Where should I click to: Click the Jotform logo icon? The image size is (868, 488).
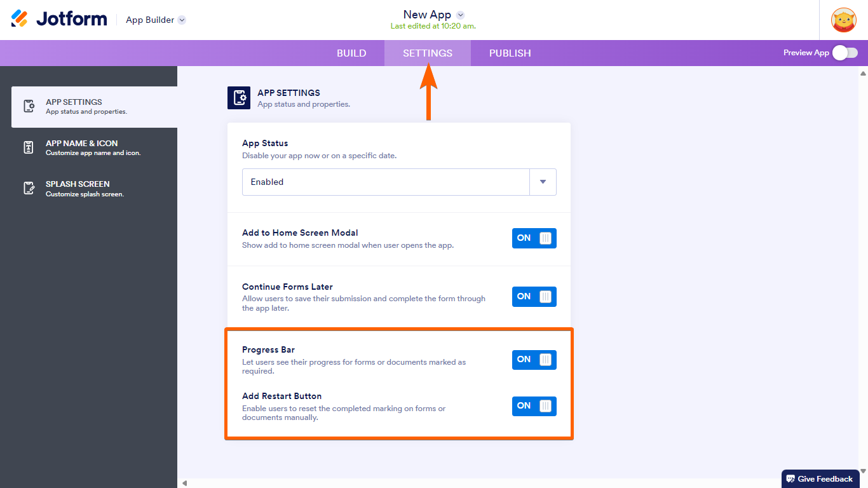(20, 19)
